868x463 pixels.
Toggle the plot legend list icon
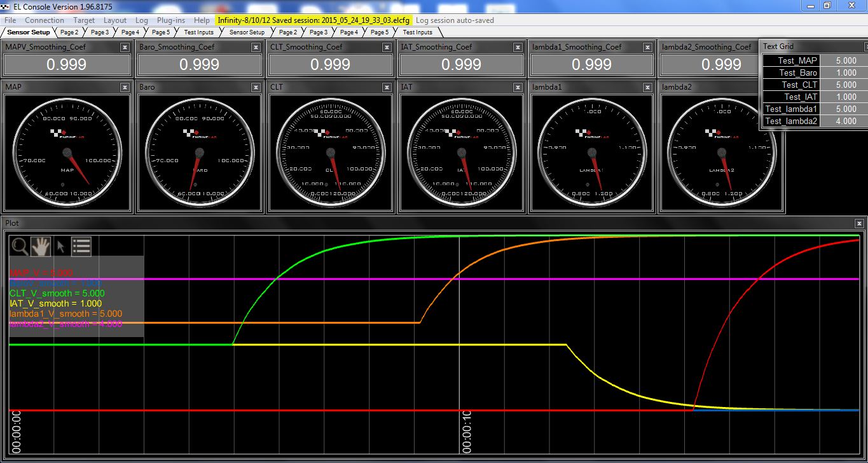[81, 246]
